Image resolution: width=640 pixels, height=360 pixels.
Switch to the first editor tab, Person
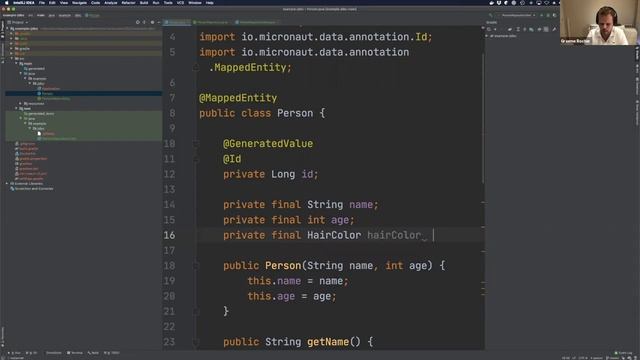pyautogui.click(x=176, y=22)
